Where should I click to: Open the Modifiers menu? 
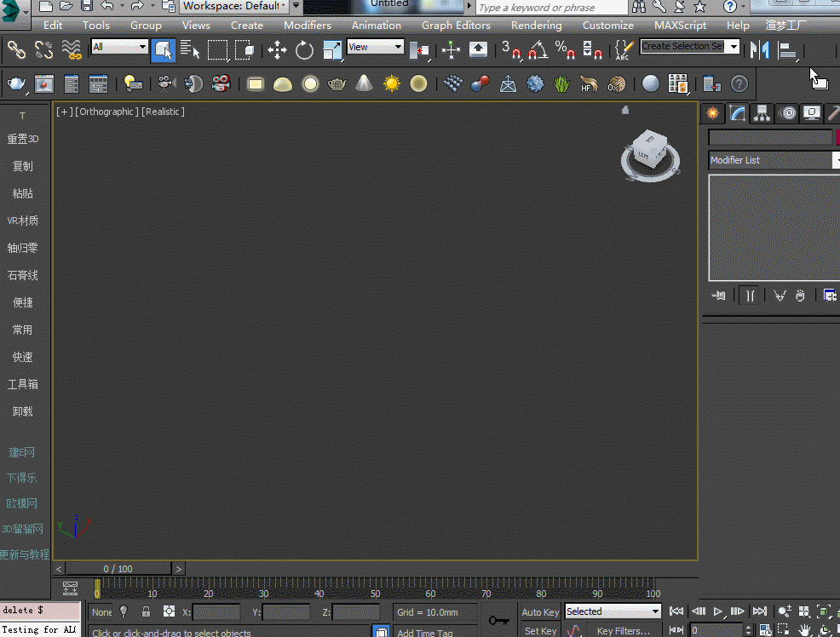[307, 26]
